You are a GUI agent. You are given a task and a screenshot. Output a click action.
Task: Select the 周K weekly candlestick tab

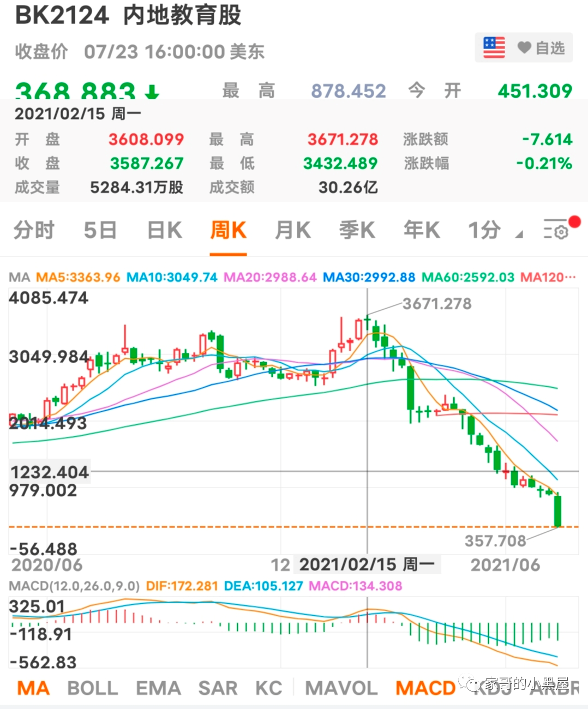[229, 230]
